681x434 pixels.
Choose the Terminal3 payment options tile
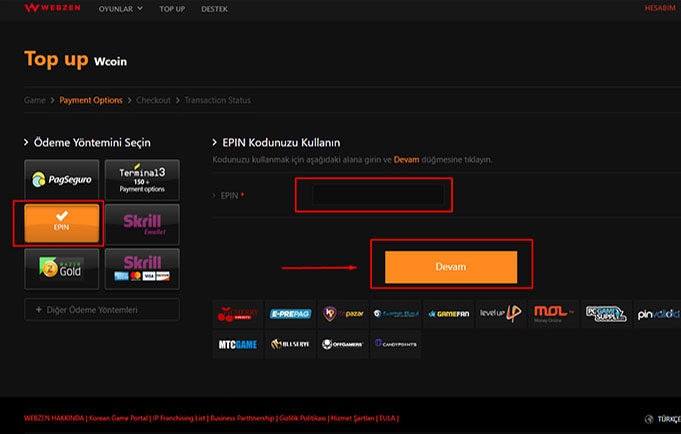(x=142, y=179)
